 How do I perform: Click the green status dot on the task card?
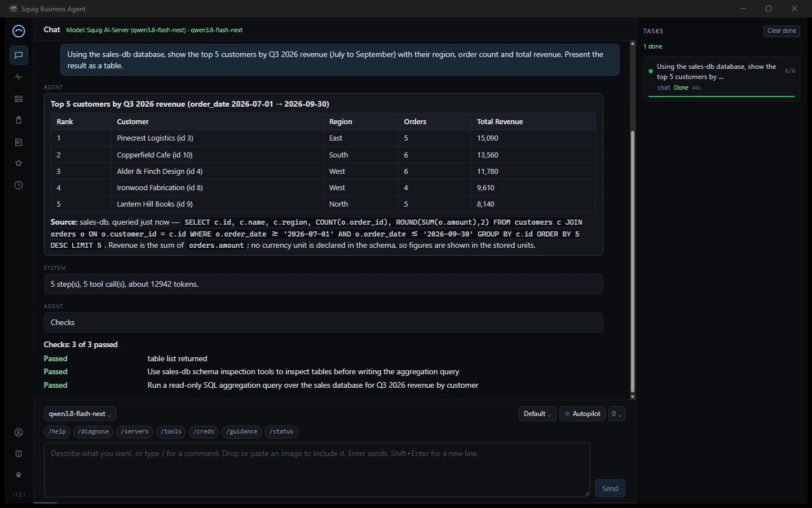651,71
